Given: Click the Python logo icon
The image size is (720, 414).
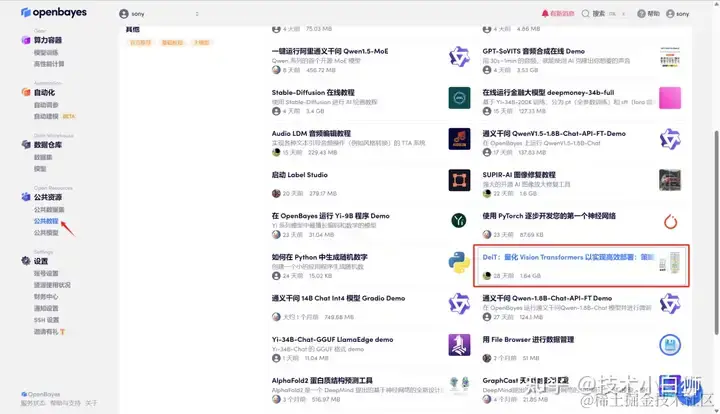Looking at the screenshot, I should [x=459, y=263].
